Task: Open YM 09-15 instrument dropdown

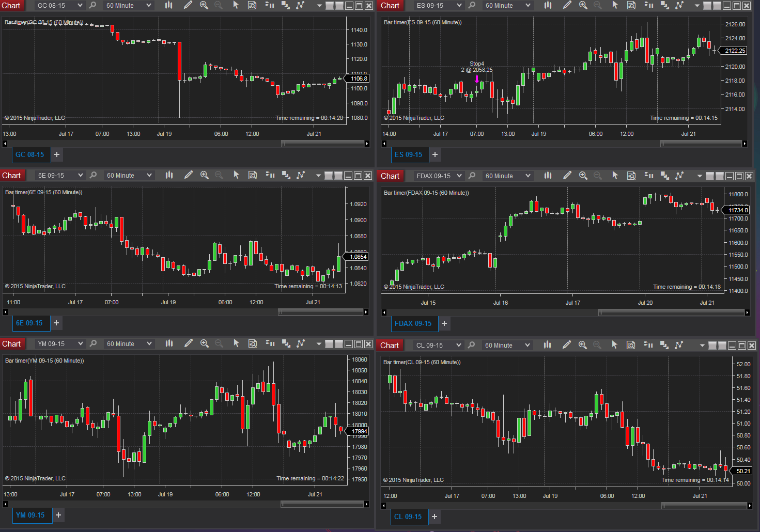Action: pyautogui.click(x=59, y=343)
